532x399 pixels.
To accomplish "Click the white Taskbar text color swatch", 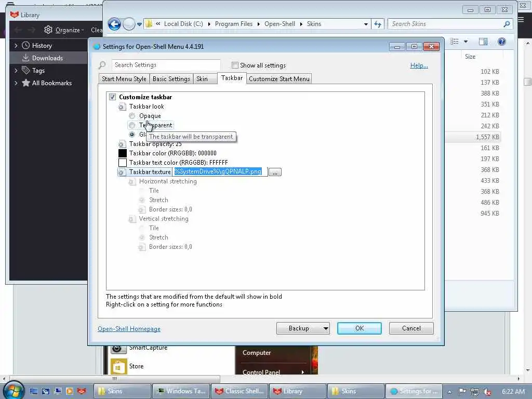I will [x=123, y=163].
